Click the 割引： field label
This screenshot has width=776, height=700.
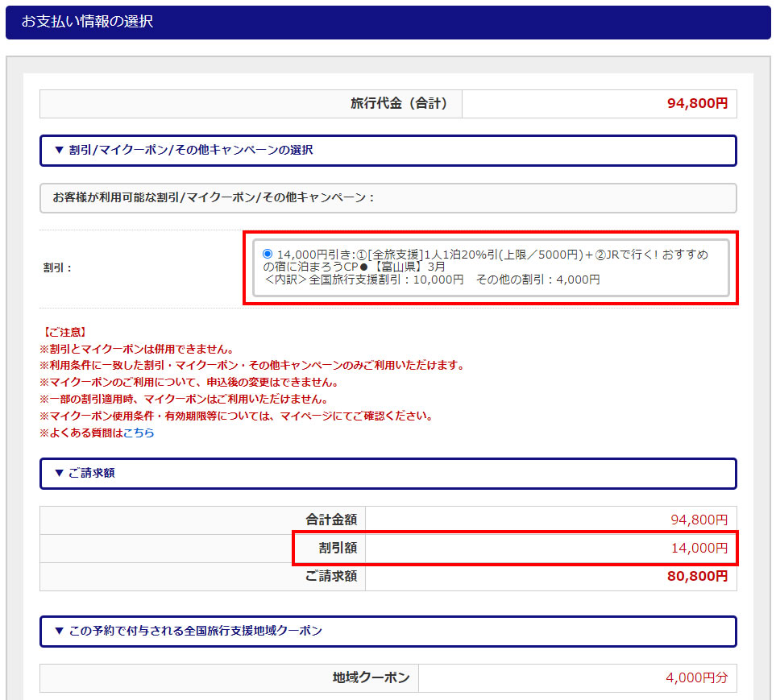point(58,267)
